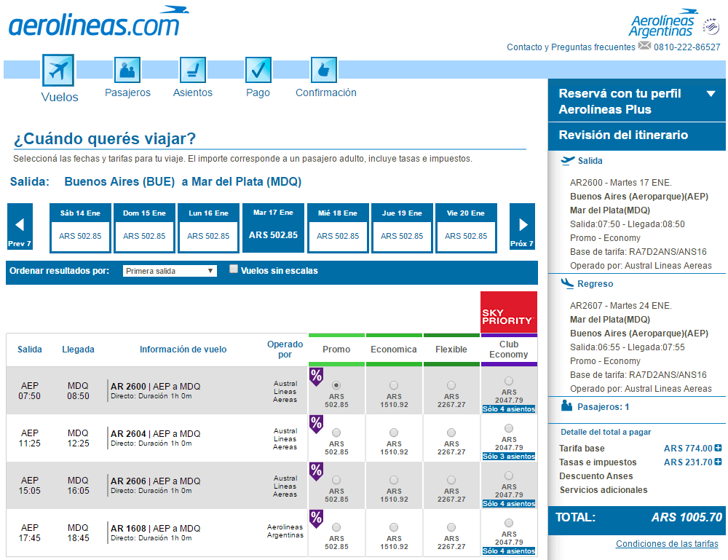The image size is (728, 560).
Task: Go to next 7 days arrow
Action: [522, 226]
